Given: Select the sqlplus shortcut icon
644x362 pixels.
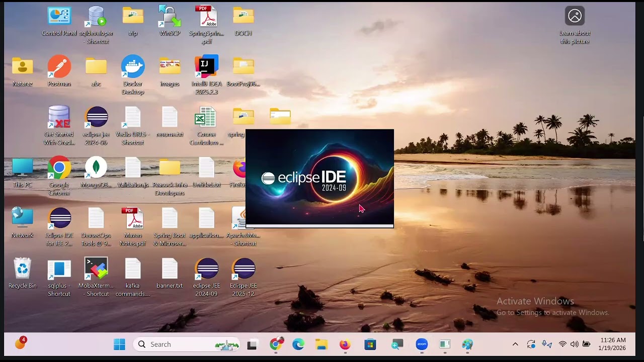Looking at the screenshot, I should (59, 277).
